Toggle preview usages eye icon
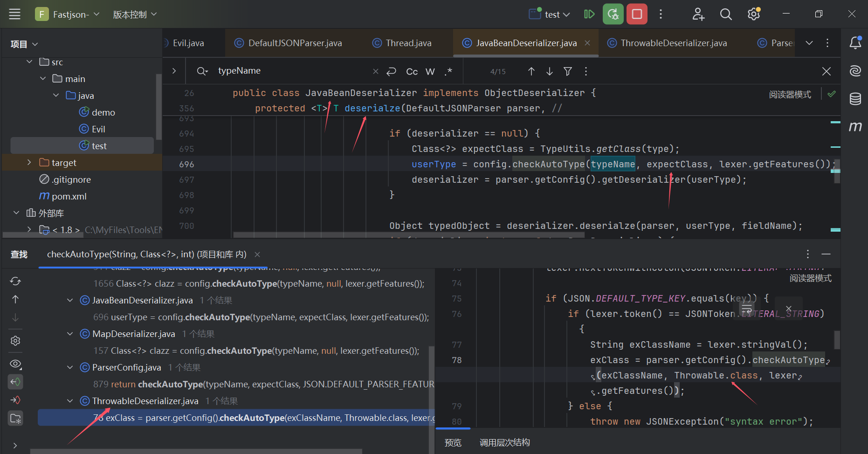 click(15, 364)
